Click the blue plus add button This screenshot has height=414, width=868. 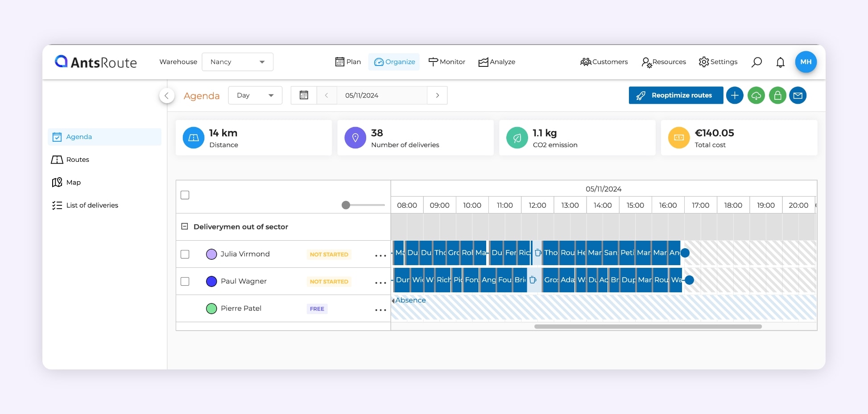click(x=735, y=95)
